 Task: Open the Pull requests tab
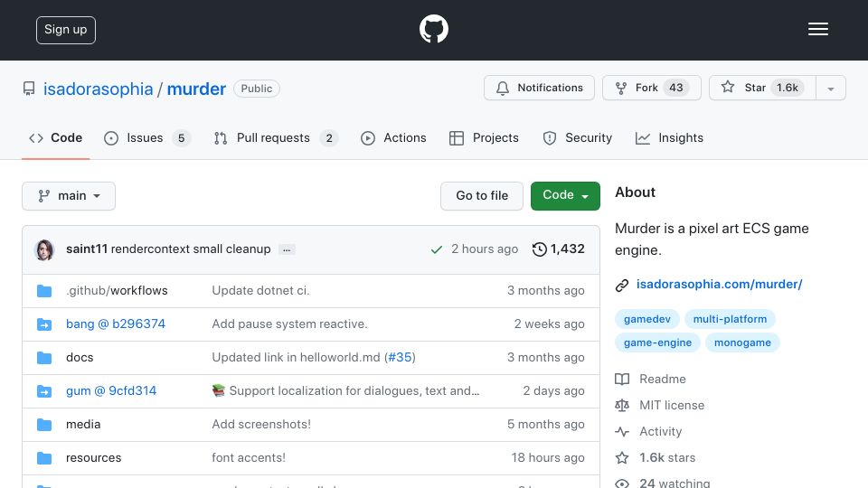[276, 137]
